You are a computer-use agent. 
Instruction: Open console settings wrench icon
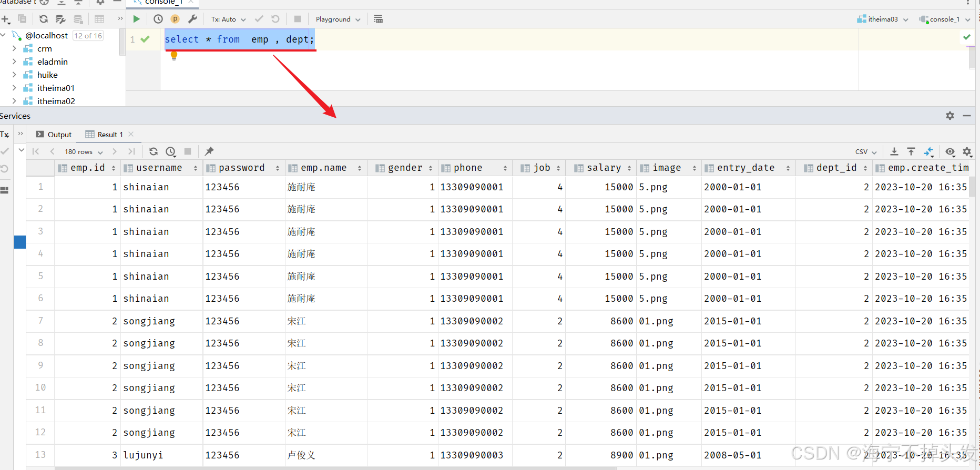[192, 19]
